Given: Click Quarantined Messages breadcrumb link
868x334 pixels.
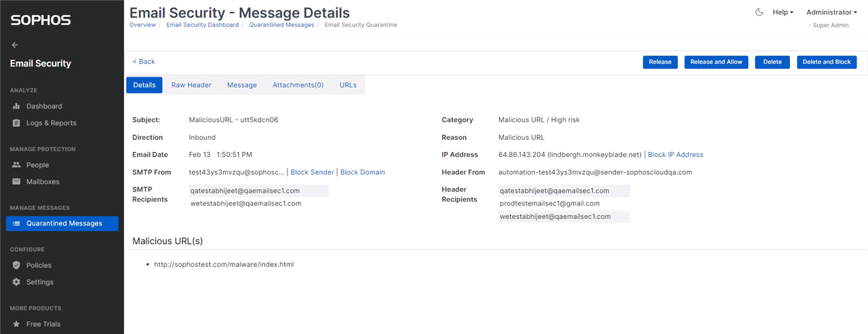Looking at the screenshot, I should pyautogui.click(x=281, y=25).
